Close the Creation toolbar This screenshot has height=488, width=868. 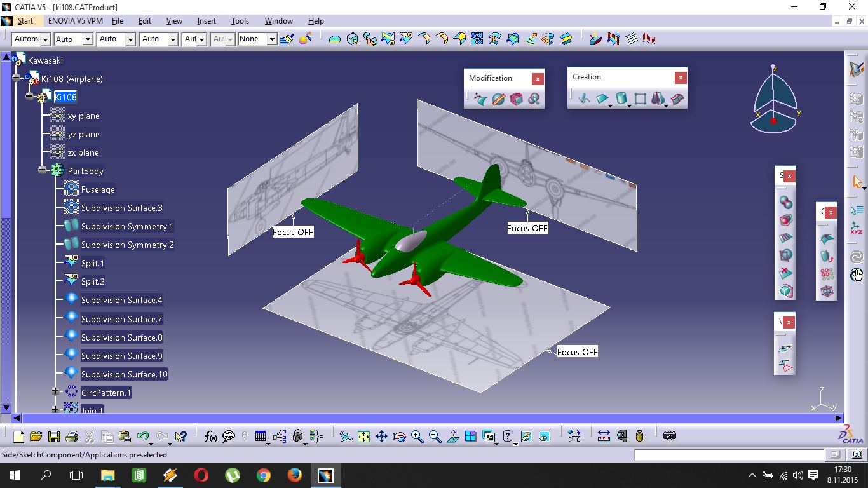[681, 78]
